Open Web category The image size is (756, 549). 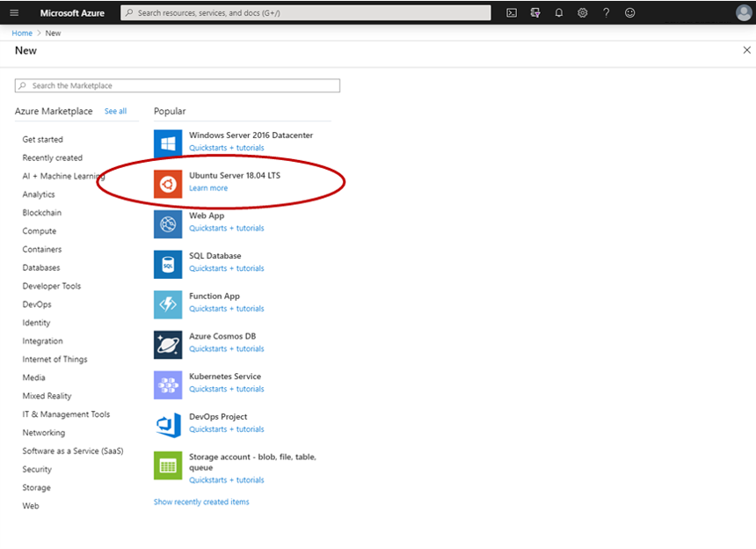(31, 506)
